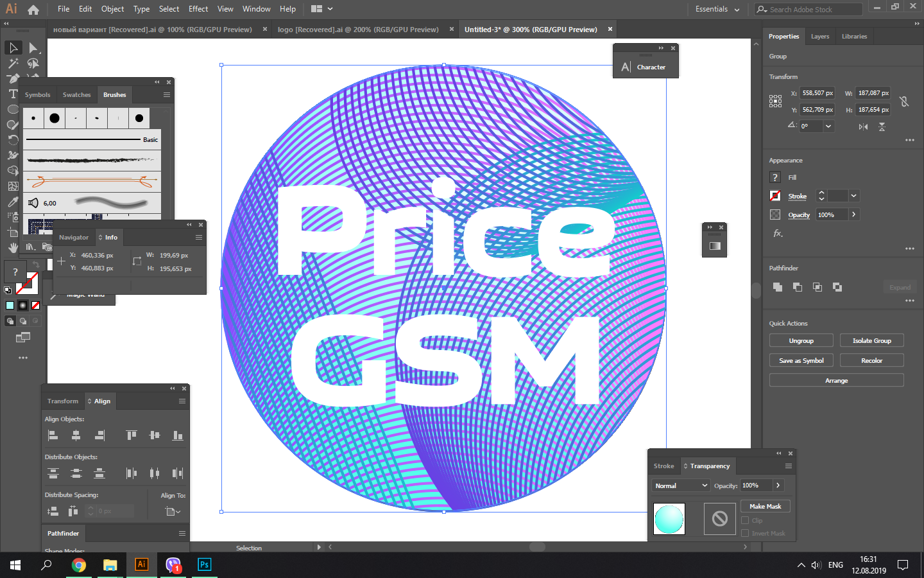
Task: Select the Selection (black arrow) tool
Action: tap(13, 48)
